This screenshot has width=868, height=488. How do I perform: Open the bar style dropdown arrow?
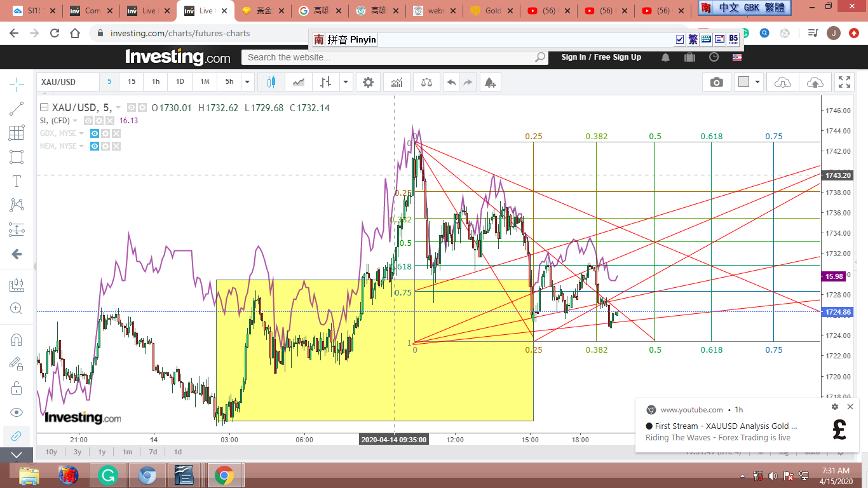[345, 82]
